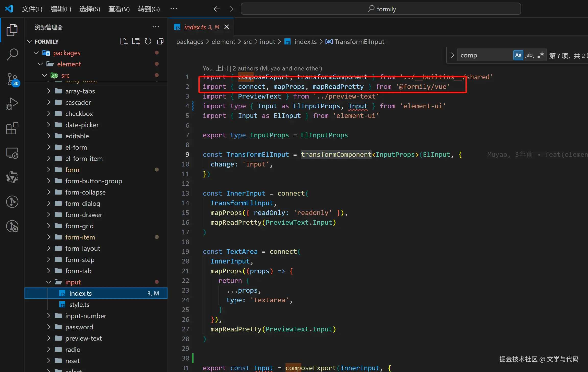Open the 查看(V) menu

pyautogui.click(x=119, y=9)
